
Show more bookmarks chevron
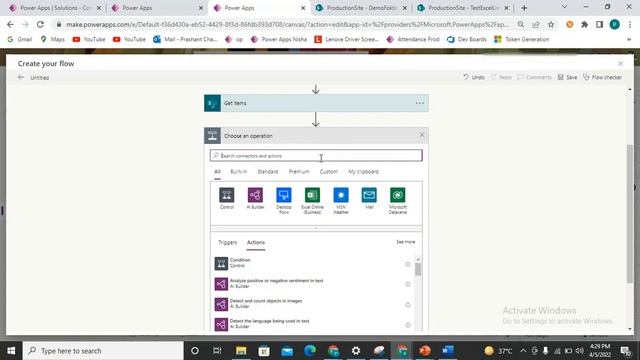click(629, 40)
